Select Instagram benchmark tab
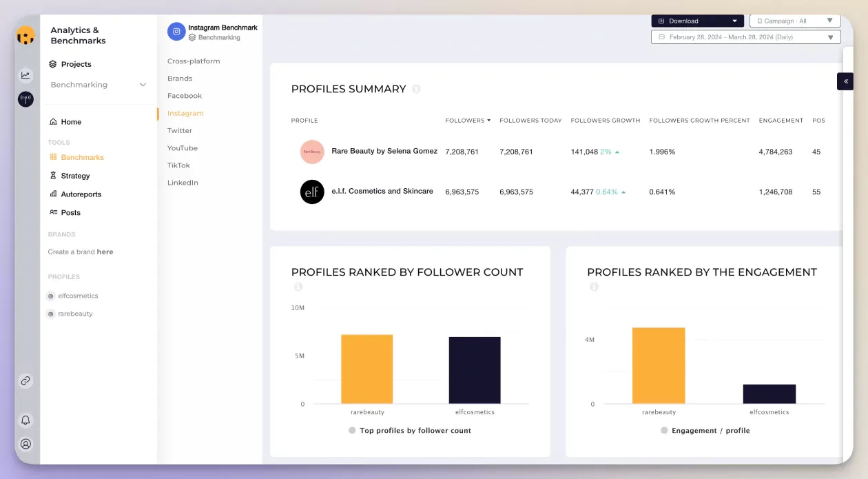The height and width of the screenshot is (479, 868). click(x=185, y=113)
